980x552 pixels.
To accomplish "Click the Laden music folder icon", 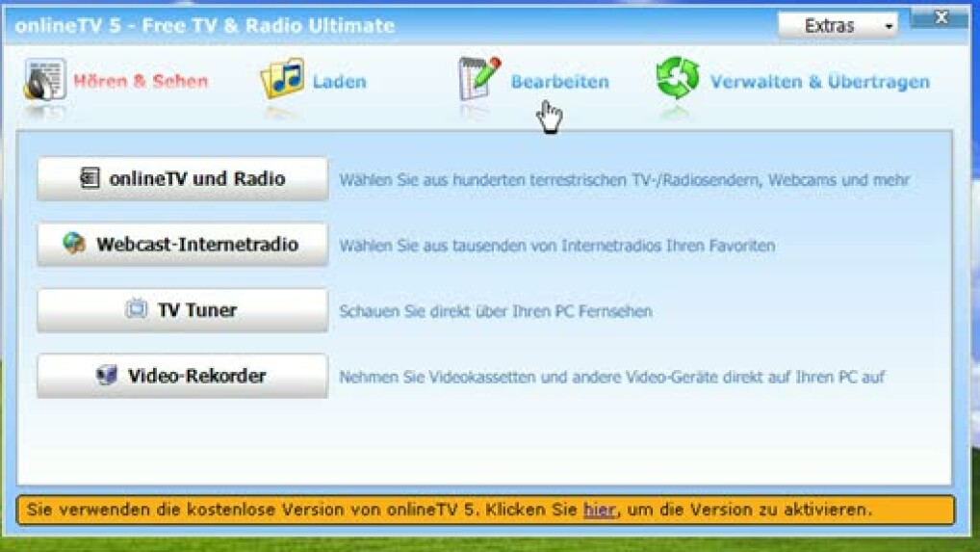I will pos(282,80).
